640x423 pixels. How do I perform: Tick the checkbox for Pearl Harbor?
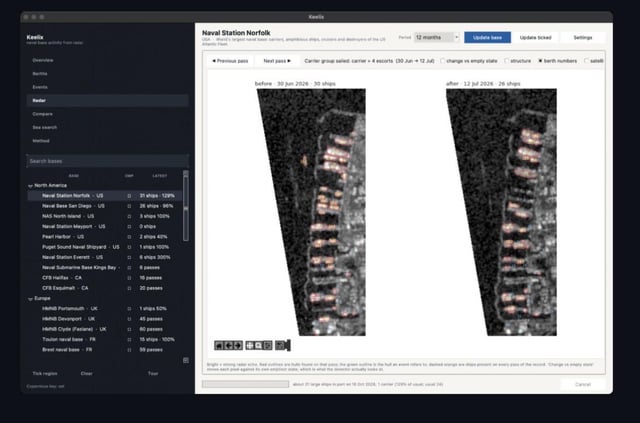129,237
